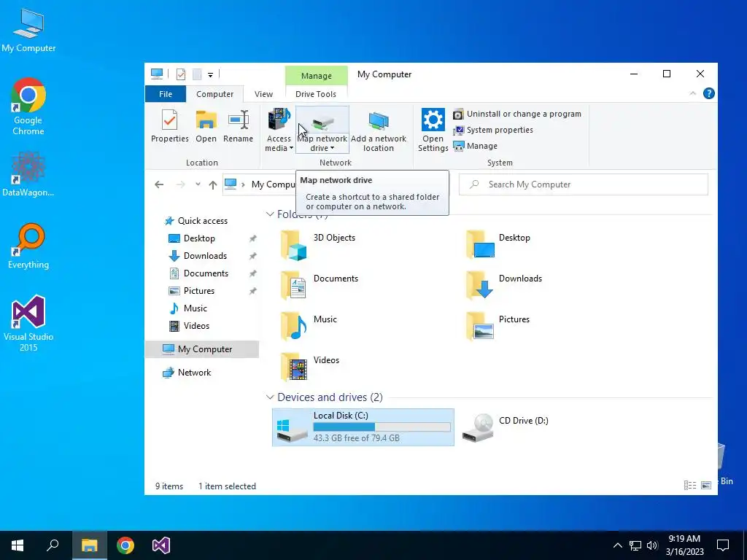
Task: Click Uninstall or change a program
Action: pos(517,114)
